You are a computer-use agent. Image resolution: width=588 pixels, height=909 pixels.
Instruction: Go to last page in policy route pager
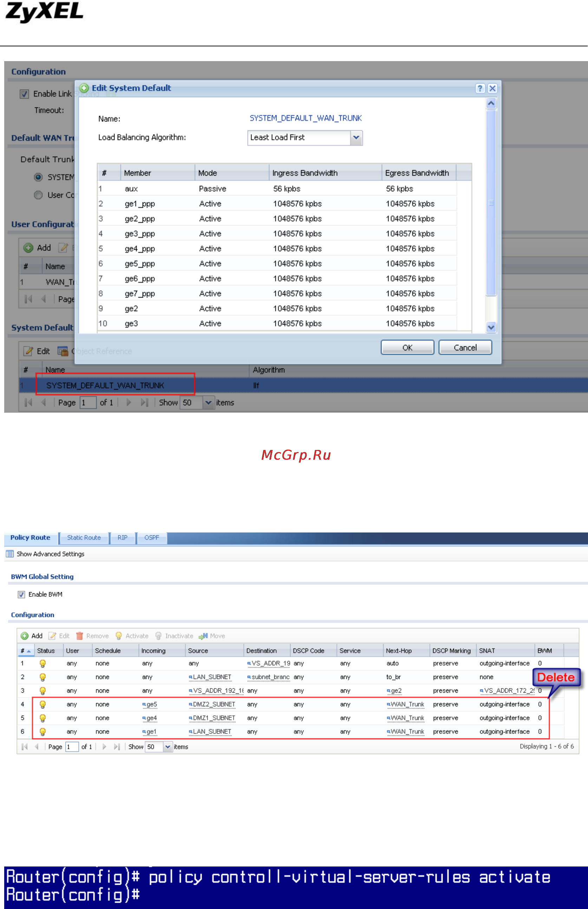(117, 747)
